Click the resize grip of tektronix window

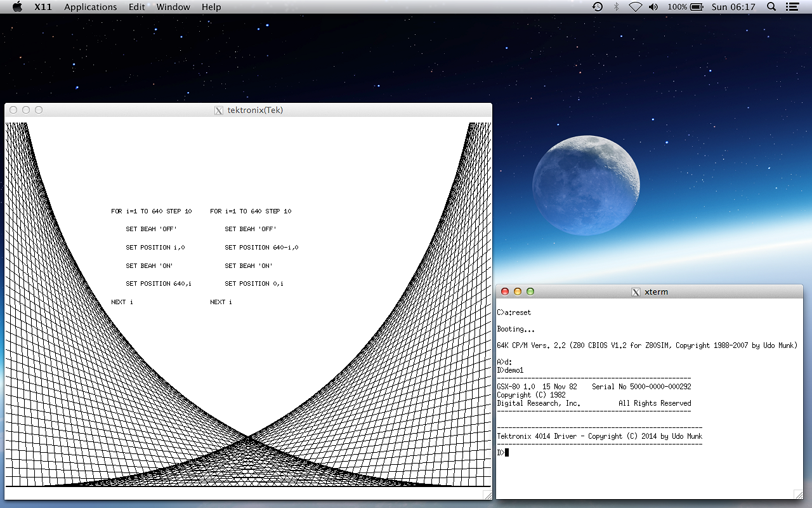(x=487, y=495)
